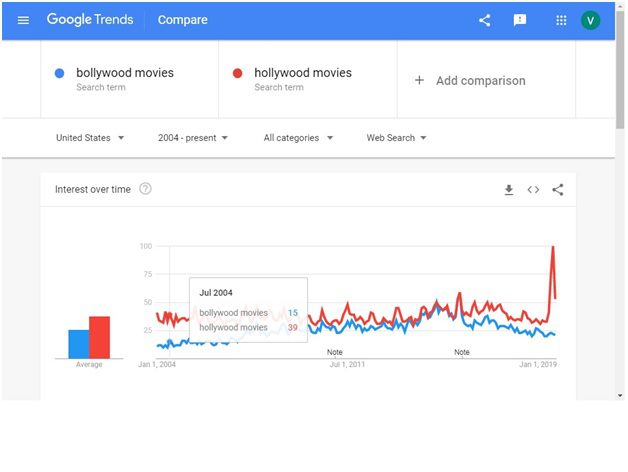The image size is (628, 472).
Task: Open the Interest over time help icon
Action: 145,189
